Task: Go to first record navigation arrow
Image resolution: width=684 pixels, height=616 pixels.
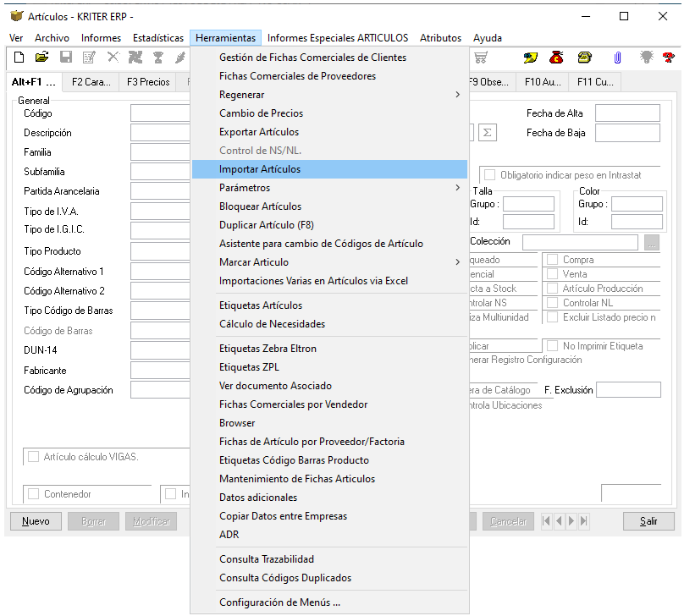Action: [x=546, y=521]
